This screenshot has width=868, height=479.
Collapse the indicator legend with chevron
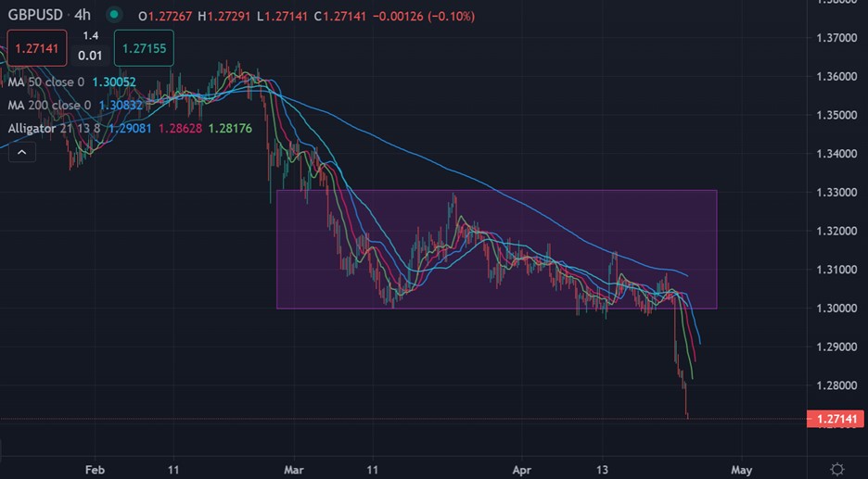pos(21,149)
